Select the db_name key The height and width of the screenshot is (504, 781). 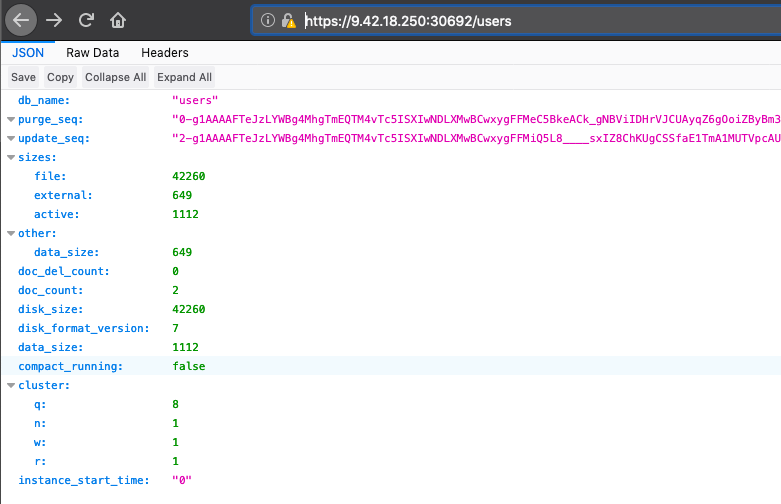tap(44, 101)
